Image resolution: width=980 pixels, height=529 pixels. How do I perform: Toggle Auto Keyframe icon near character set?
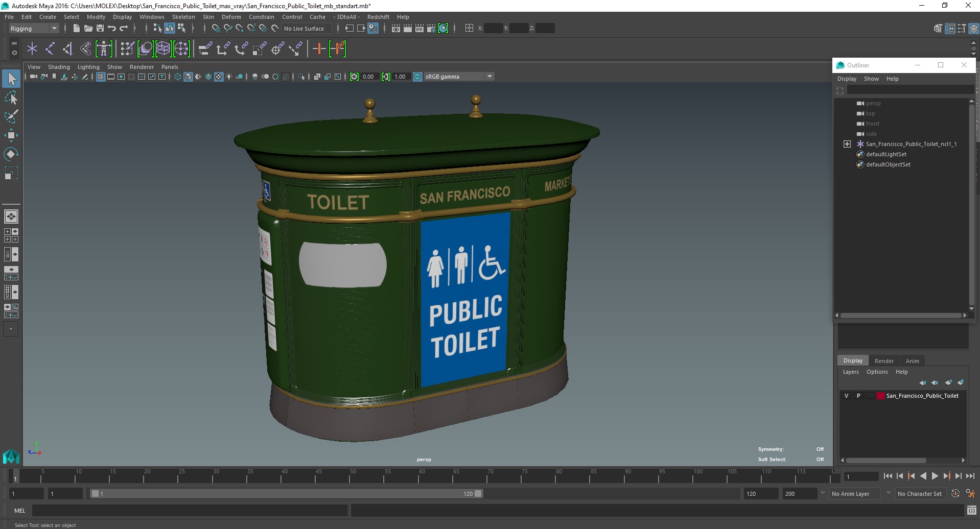click(x=955, y=494)
